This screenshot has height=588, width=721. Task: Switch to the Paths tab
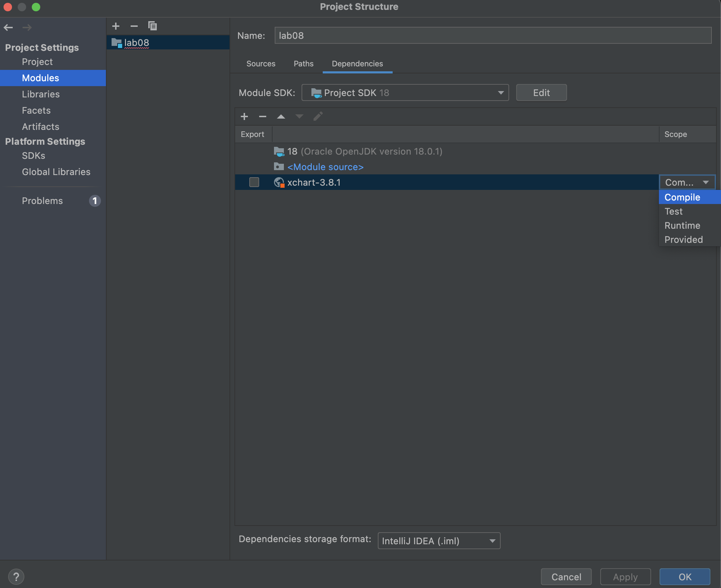[303, 64]
